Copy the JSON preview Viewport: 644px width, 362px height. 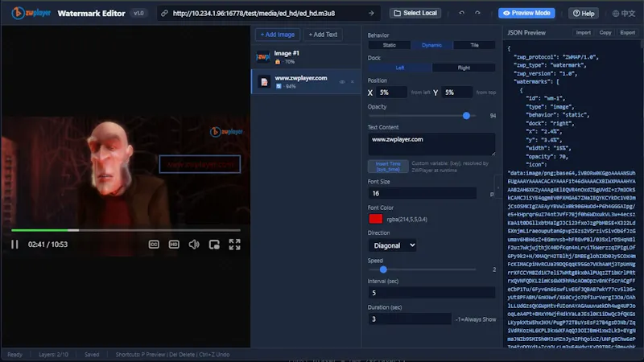click(605, 32)
